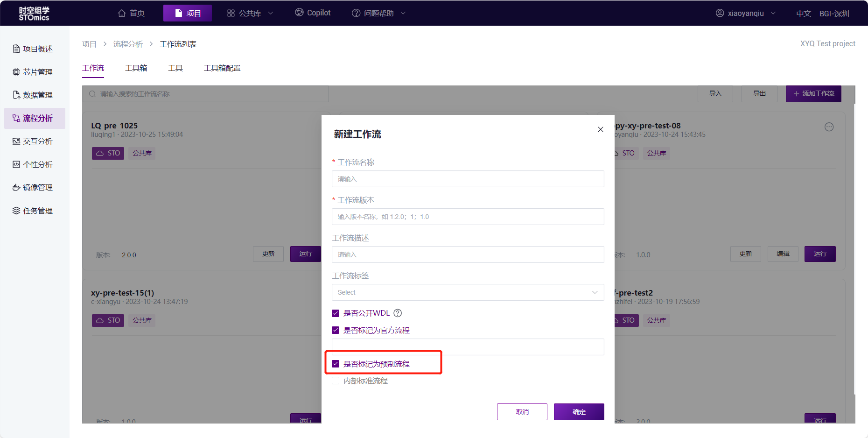Image resolution: width=868 pixels, height=438 pixels.
Task: Open the 工作流标签 Select dropdown
Action: point(468,292)
